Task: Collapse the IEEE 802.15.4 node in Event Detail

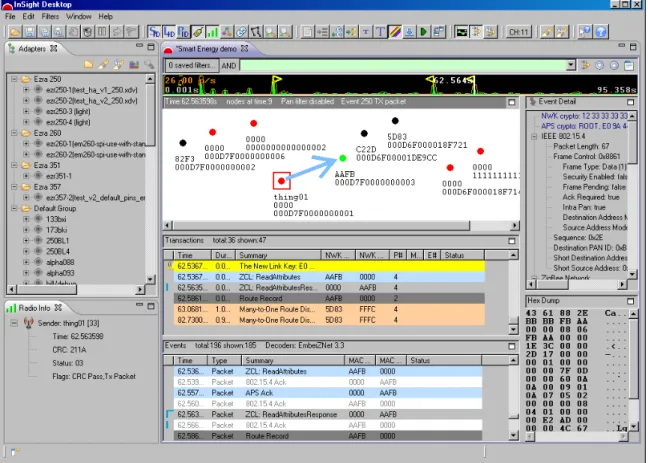Action: (x=534, y=136)
